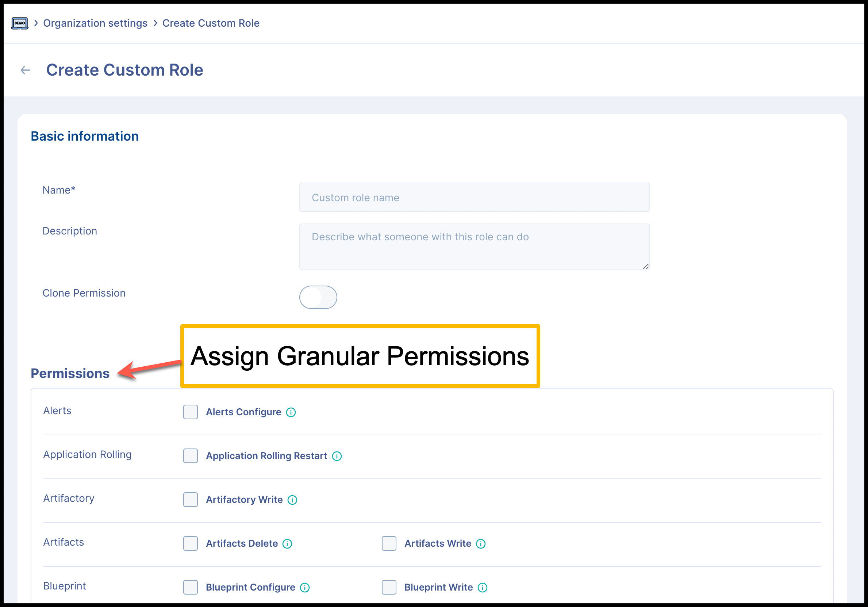
Task: Click the Custom role name input field
Action: pos(475,198)
